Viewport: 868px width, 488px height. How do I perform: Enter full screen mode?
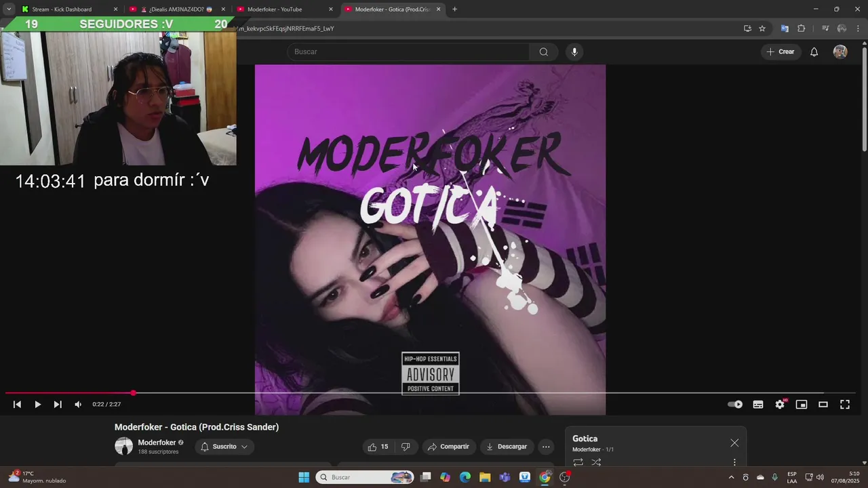point(845,405)
